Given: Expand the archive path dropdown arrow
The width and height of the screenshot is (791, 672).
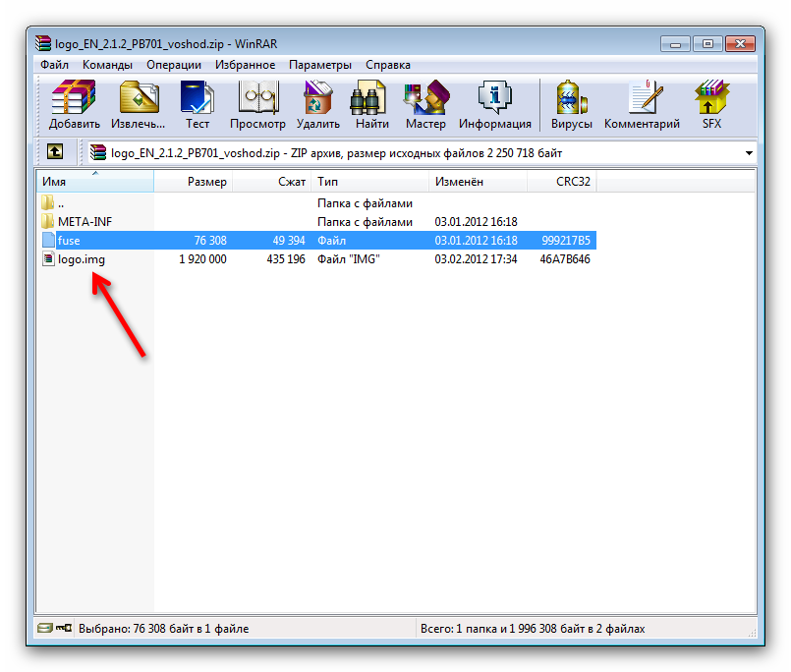Looking at the screenshot, I should tap(749, 153).
